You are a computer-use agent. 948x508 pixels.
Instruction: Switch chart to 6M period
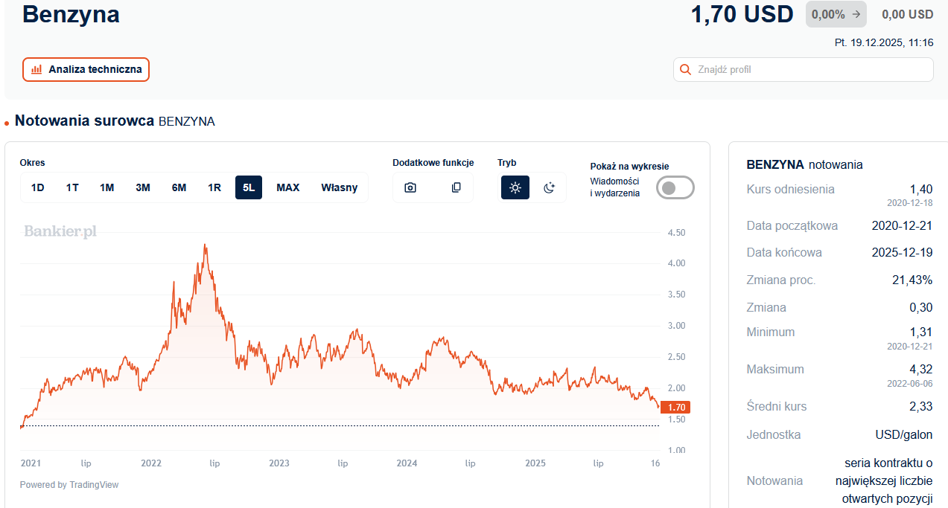pyautogui.click(x=179, y=187)
